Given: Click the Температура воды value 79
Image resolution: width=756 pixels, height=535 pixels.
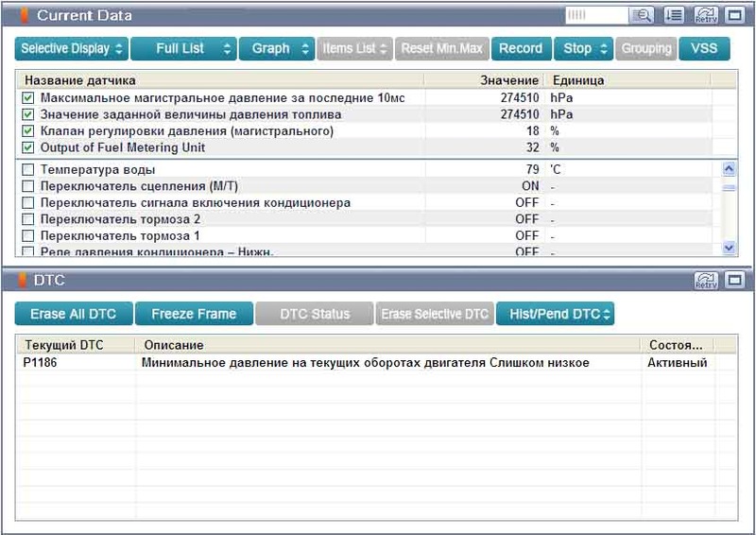Looking at the screenshot, I should [532, 169].
